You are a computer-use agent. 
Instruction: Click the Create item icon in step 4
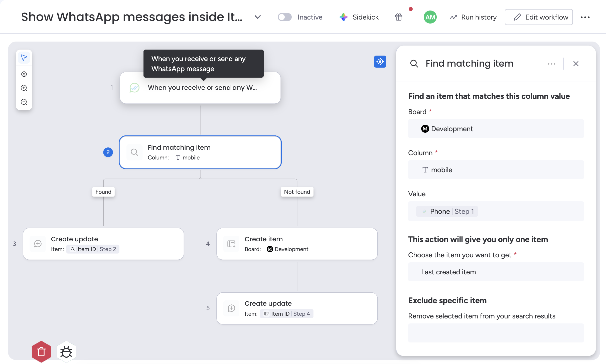coord(231,244)
